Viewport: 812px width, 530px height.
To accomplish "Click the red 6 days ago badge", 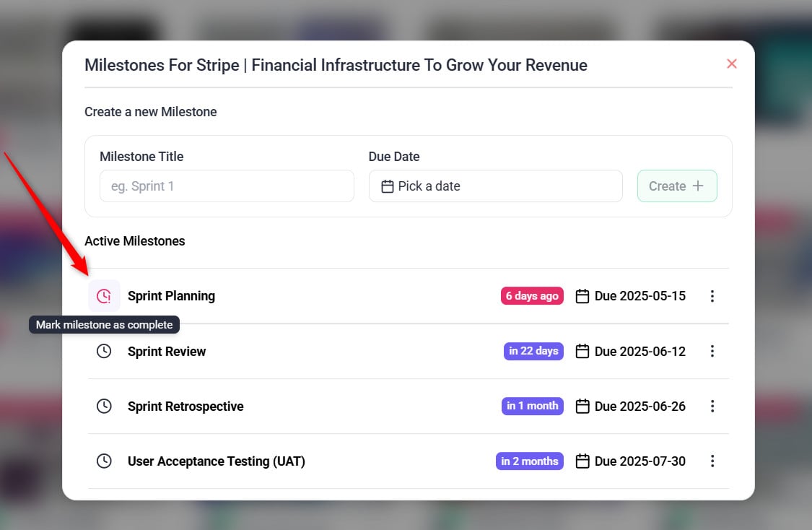I will [x=532, y=296].
